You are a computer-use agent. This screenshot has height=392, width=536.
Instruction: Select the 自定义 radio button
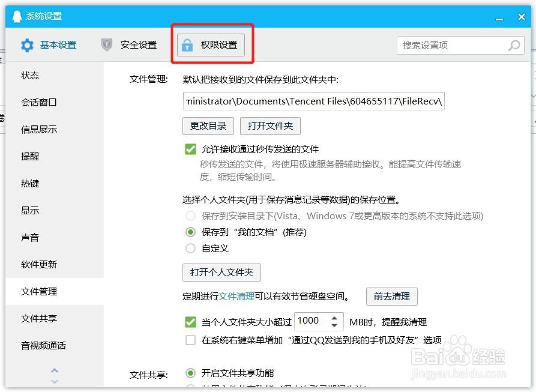pos(191,248)
